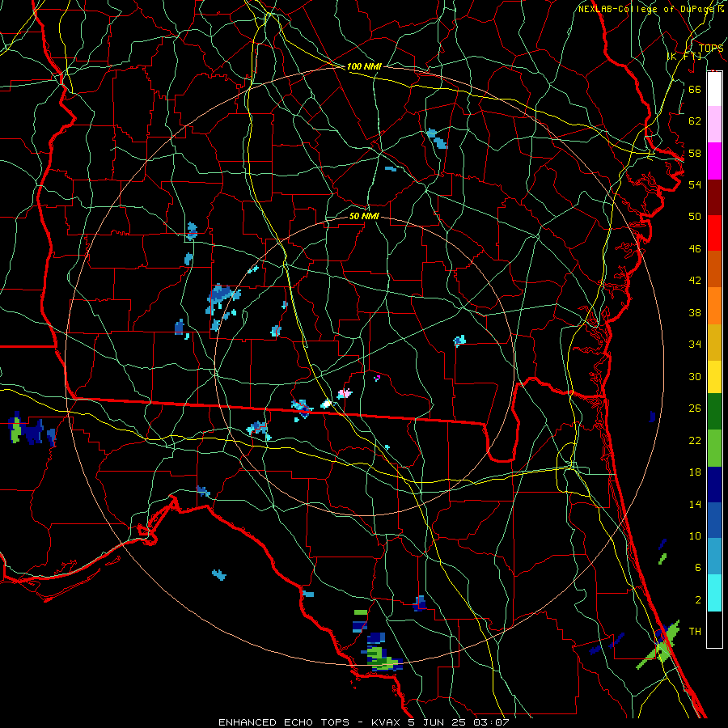Click the bright red legend color band
Viewport: 728px width, 728px height.
click(x=714, y=233)
